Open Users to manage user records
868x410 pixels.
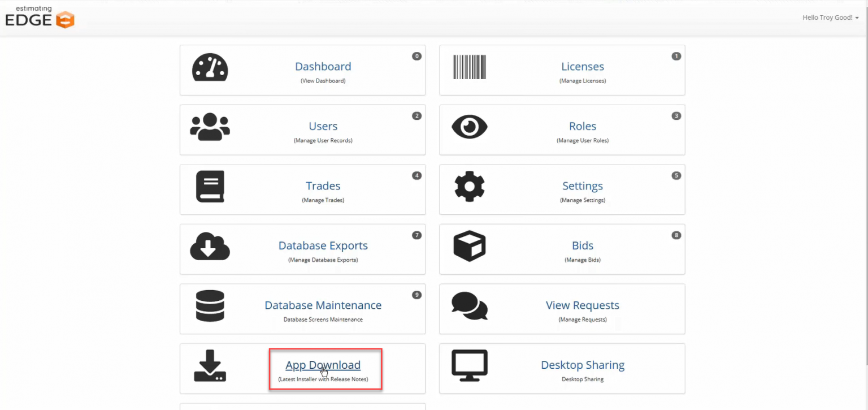[323, 126]
